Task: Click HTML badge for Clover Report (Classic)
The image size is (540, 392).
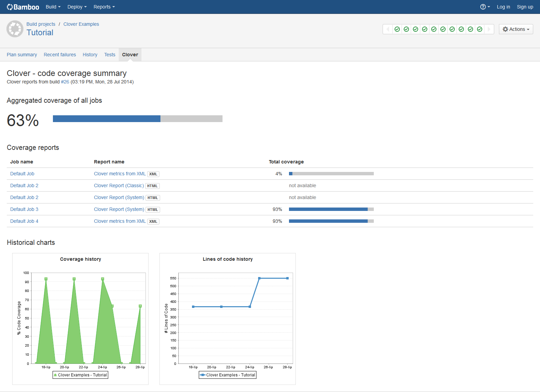Action: pyautogui.click(x=152, y=186)
